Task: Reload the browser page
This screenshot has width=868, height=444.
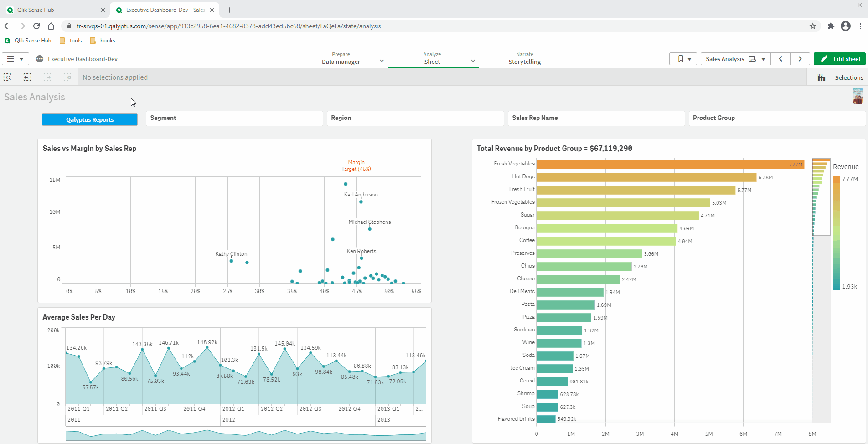Action: [x=36, y=26]
